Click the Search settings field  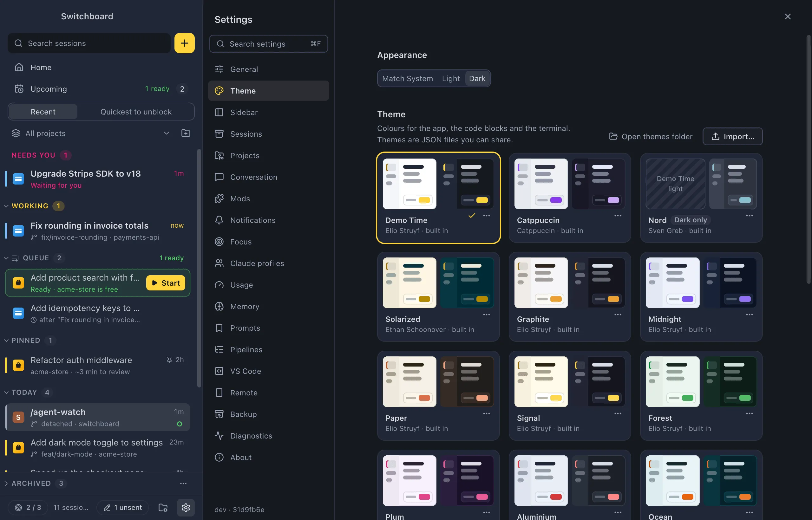click(269, 44)
